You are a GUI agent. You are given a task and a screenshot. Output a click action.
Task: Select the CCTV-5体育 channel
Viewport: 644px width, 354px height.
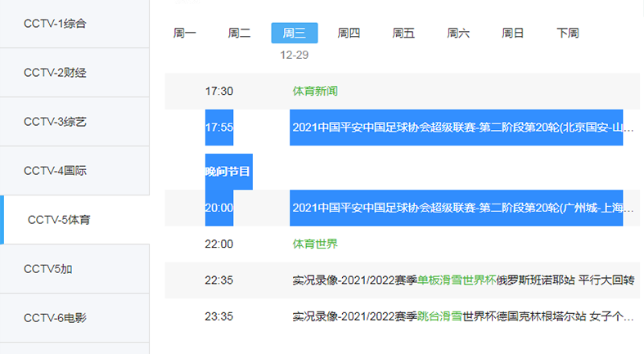coord(76,220)
